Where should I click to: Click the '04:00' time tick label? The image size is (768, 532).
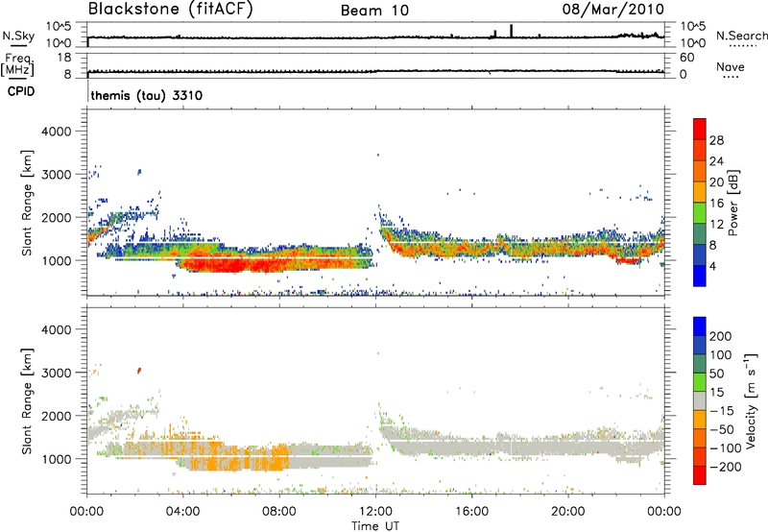pos(182,512)
